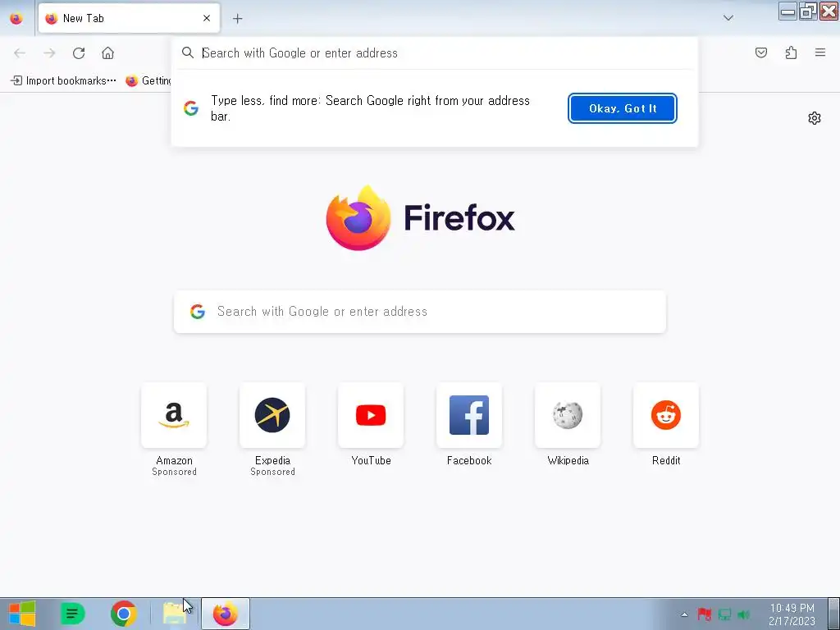Screen dimensions: 840x630
Task: Reload the current page
Action: click(x=79, y=52)
